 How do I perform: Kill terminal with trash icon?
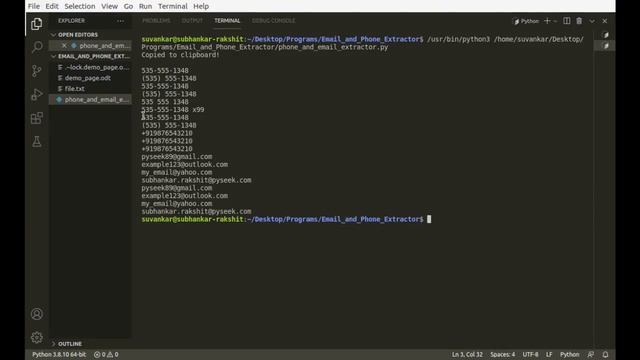579,21
